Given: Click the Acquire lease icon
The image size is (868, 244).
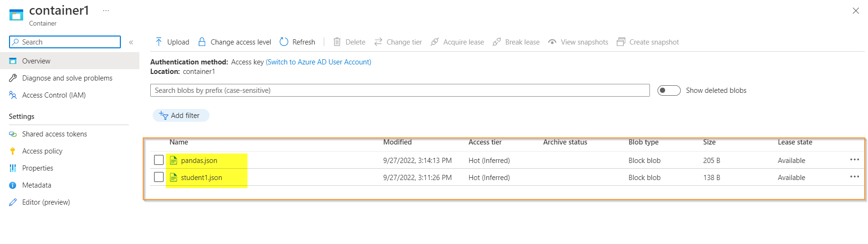Looking at the screenshot, I should click(x=435, y=42).
